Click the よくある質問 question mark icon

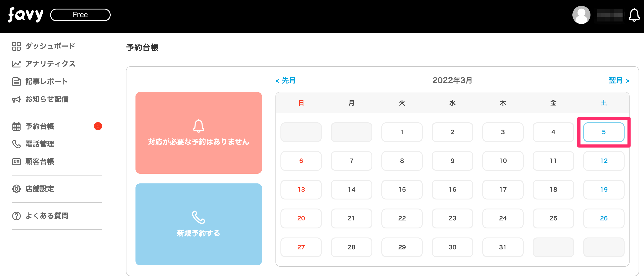pos(16,216)
